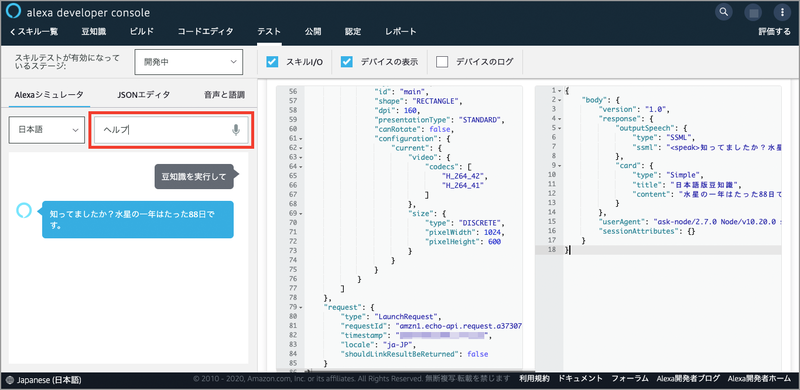The height and width of the screenshot is (390, 800).
Task: Collapse JSON fold arrow at line 63
Action: click(301, 157)
